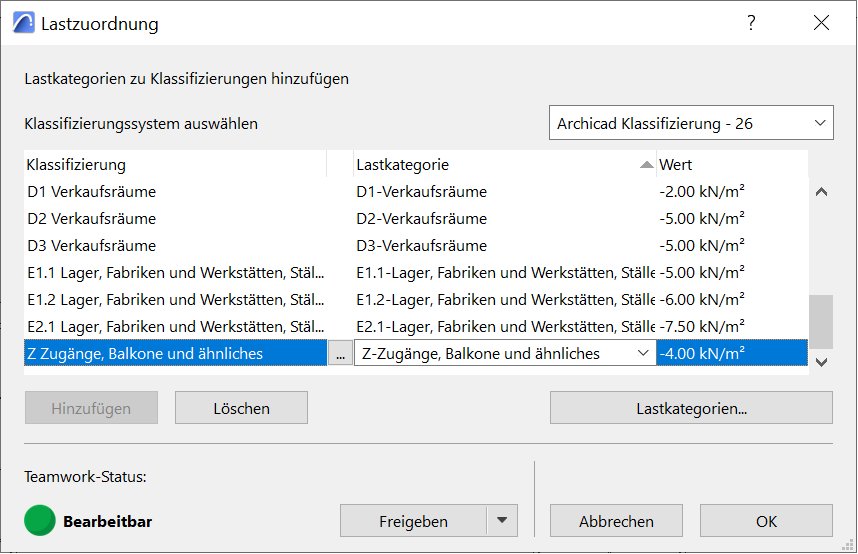The height and width of the screenshot is (554, 858).
Task: Click the help question mark icon
Action: [x=751, y=23]
